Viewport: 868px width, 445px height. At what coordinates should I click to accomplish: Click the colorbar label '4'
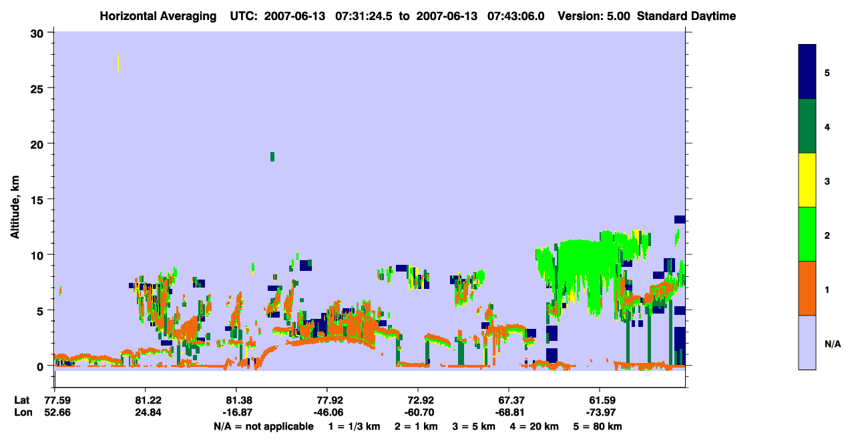(827, 126)
